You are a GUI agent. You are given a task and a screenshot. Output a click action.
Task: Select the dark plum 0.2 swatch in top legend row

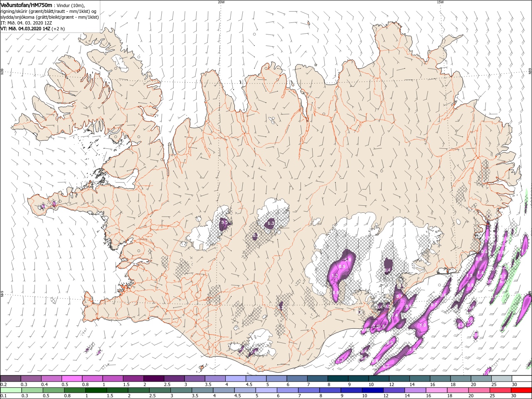coord(10,379)
